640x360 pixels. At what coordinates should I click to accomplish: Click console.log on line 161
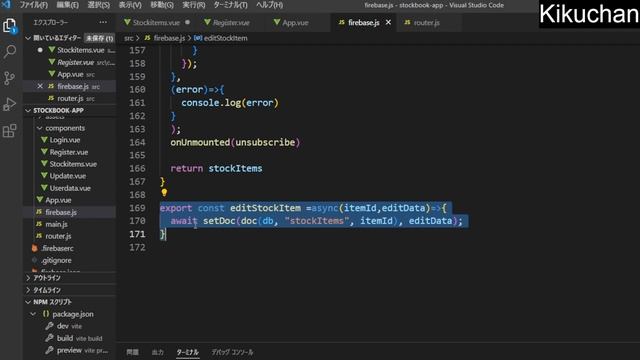(x=211, y=103)
